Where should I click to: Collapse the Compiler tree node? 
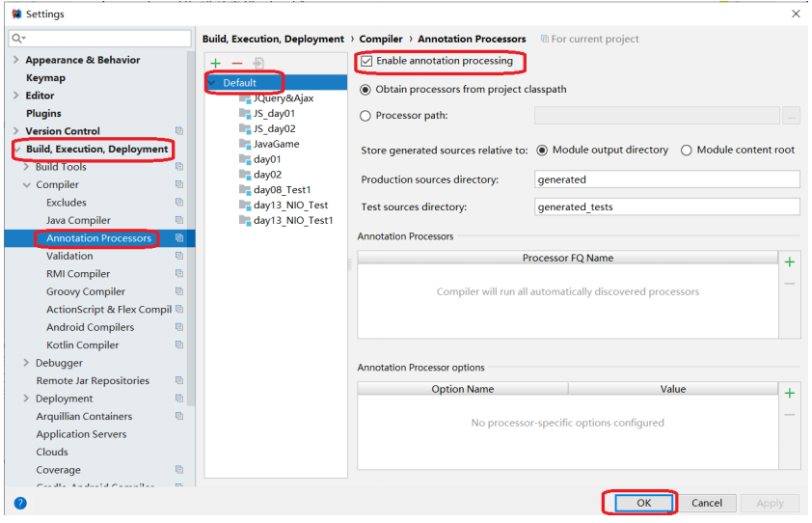[26, 185]
